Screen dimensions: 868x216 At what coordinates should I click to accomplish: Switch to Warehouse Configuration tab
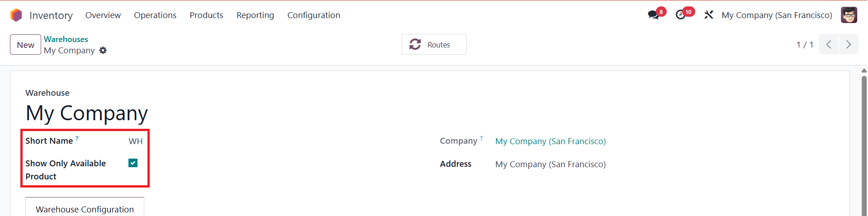pyautogui.click(x=85, y=209)
